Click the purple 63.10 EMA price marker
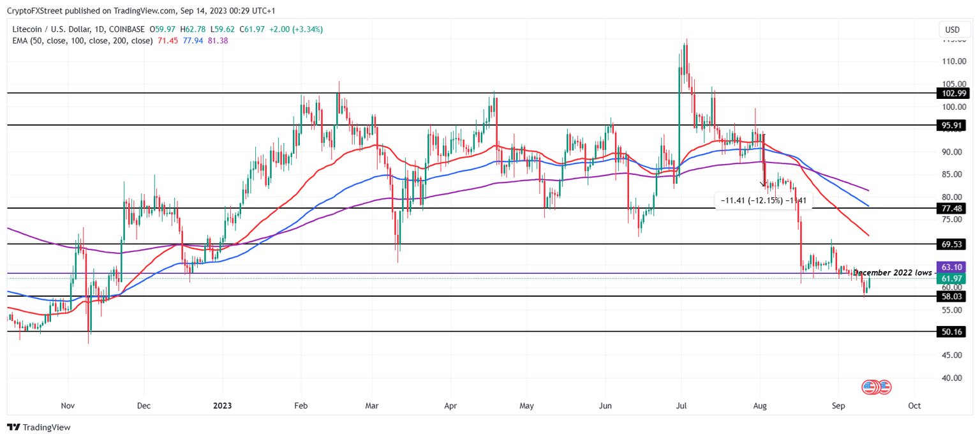 [950, 267]
